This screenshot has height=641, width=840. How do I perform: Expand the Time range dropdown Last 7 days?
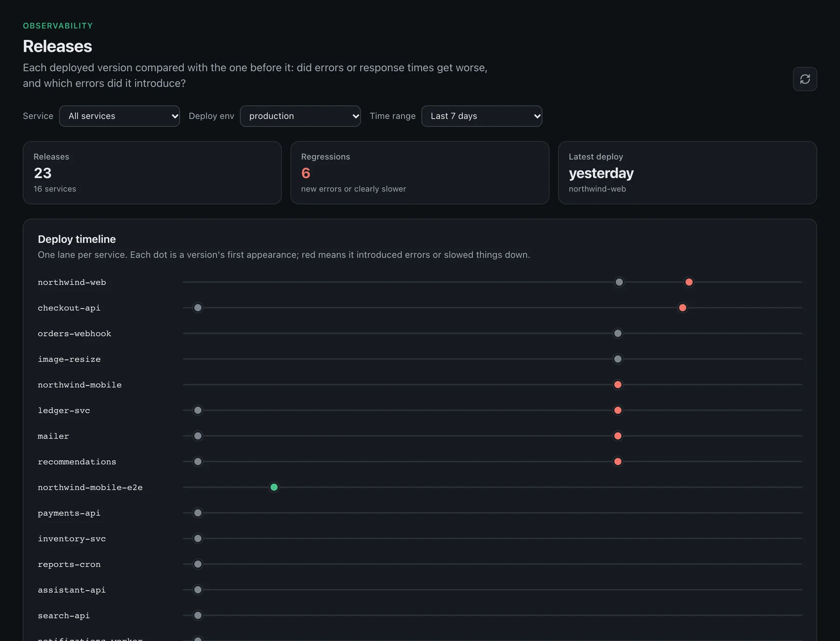pyautogui.click(x=482, y=116)
